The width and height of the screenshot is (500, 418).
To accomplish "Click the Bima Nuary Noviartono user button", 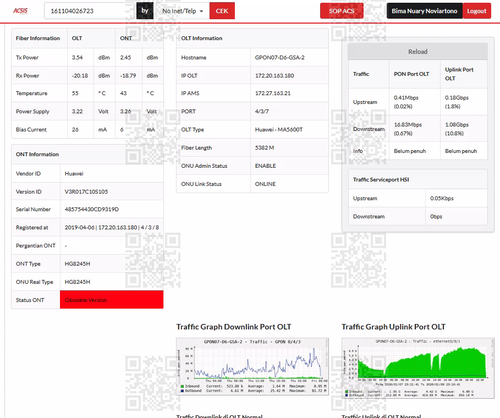I will tap(424, 11).
